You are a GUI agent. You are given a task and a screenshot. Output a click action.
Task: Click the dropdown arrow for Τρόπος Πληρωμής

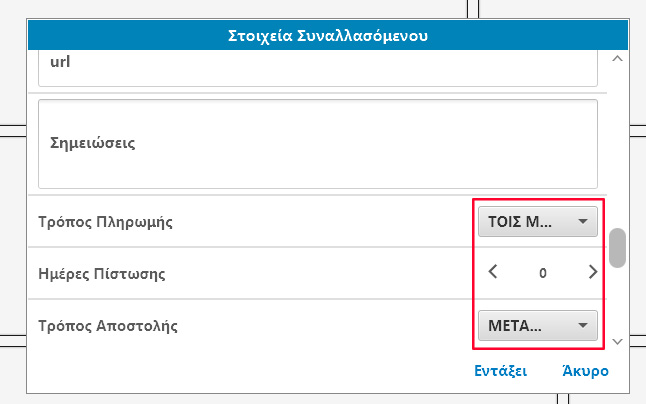582,222
